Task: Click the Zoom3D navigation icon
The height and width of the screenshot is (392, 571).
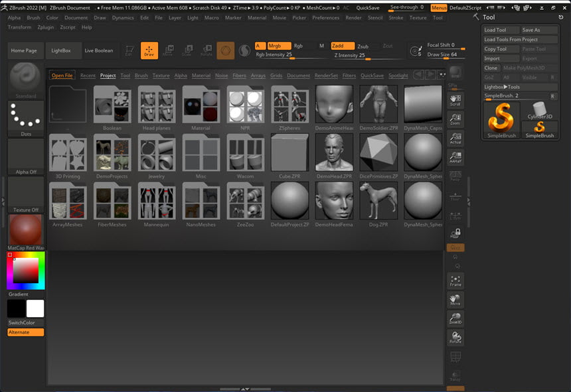Action: 455,318
